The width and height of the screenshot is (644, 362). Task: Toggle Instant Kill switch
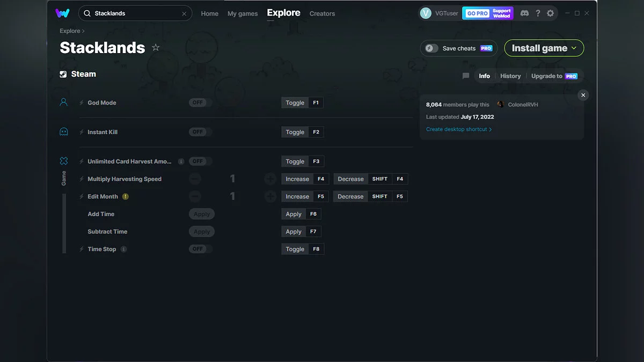pyautogui.click(x=201, y=132)
